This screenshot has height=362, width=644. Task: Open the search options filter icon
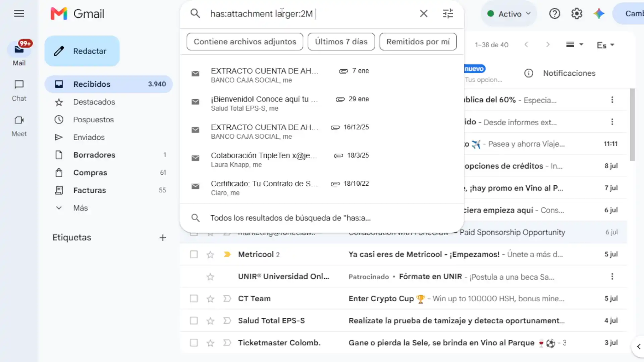(x=448, y=13)
